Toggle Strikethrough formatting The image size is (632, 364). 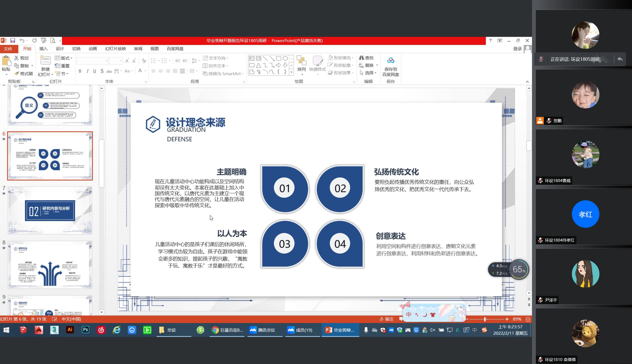[109, 71]
